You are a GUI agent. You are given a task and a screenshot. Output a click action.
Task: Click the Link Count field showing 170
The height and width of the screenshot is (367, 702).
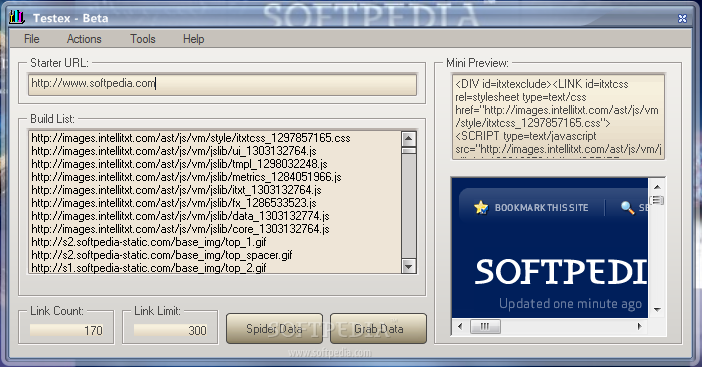[x=66, y=330]
